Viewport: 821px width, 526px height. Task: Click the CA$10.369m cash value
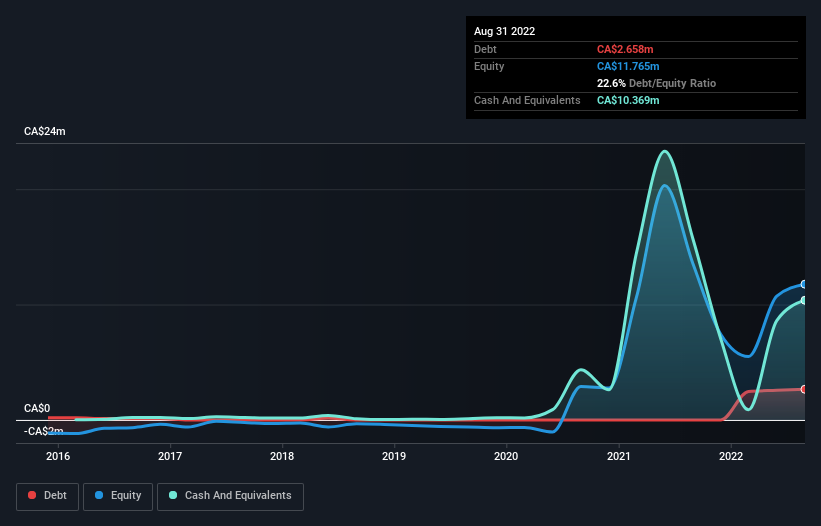[x=628, y=100]
